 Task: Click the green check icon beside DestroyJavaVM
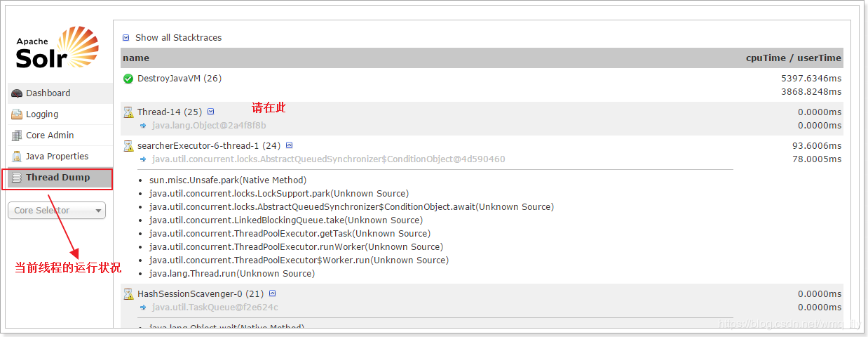point(128,79)
